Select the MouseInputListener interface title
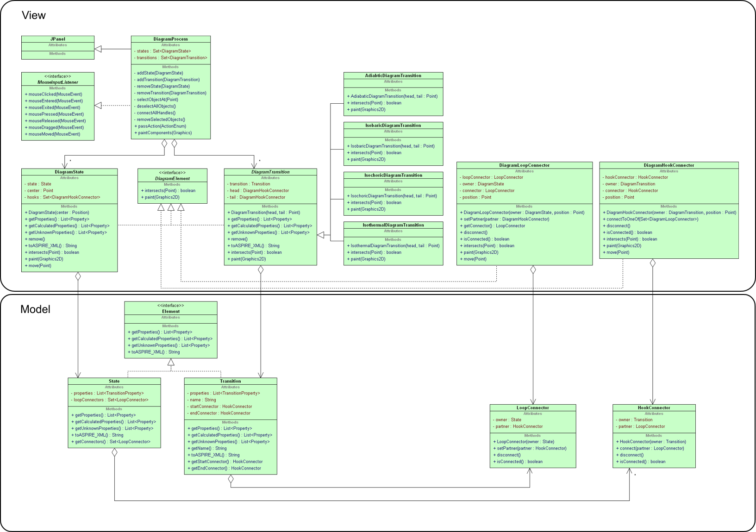Image resolution: width=756 pixels, height=532 pixels. (x=58, y=82)
